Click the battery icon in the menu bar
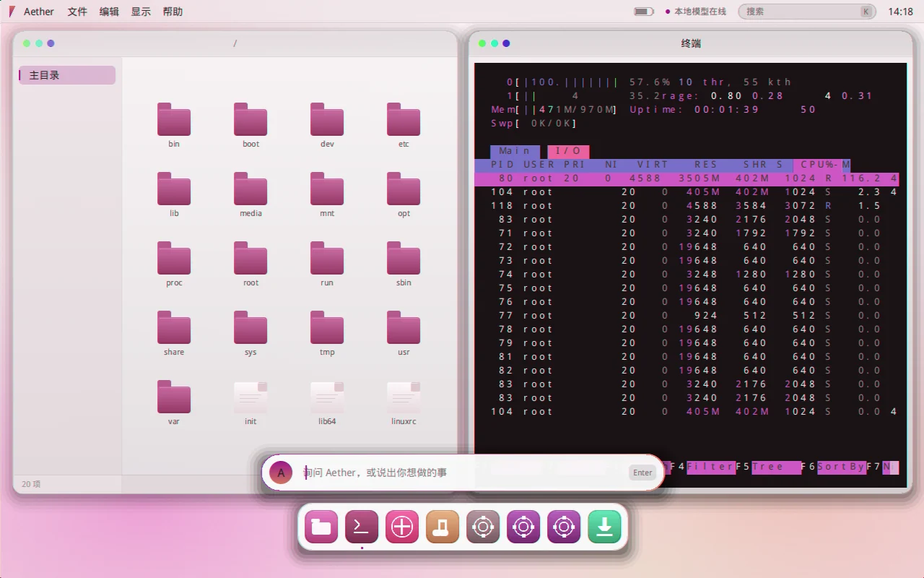The width and height of the screenshot is (924, 578). [644, 12]
